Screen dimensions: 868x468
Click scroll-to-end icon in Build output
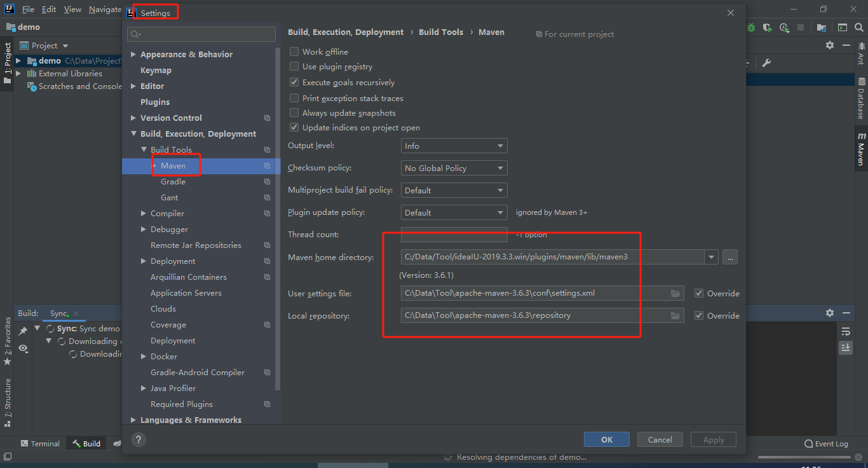[846, 347]
